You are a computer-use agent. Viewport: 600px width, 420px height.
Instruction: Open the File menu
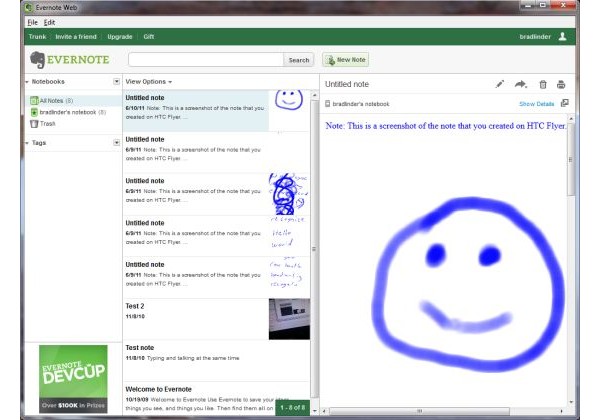click(33, 22)
